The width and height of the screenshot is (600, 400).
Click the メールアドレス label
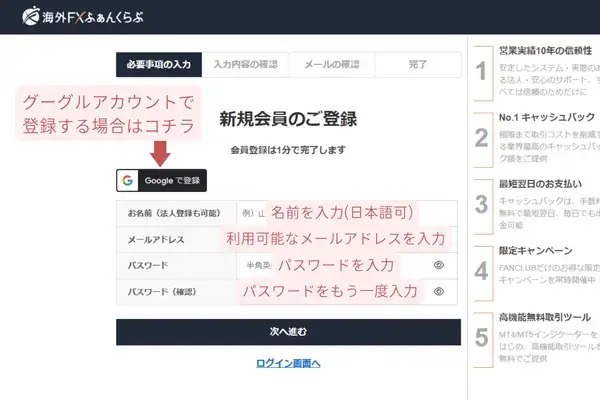(156, 240)
